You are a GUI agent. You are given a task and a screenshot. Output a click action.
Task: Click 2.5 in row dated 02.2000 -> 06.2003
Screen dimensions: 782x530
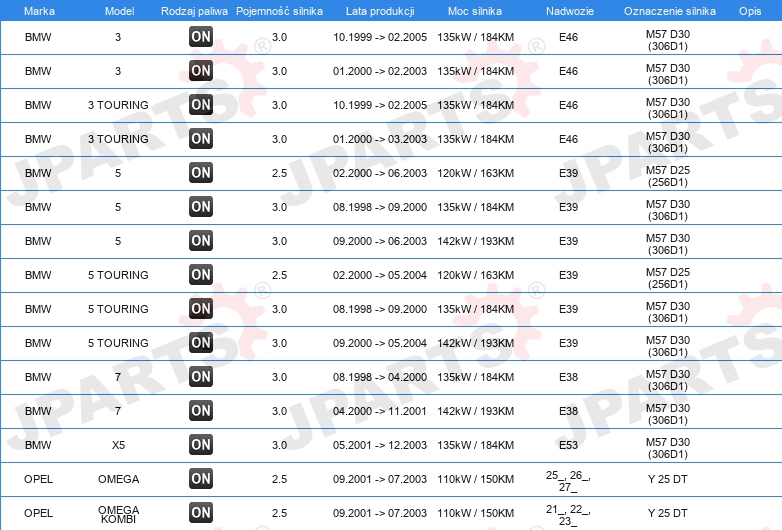(279, 173)
